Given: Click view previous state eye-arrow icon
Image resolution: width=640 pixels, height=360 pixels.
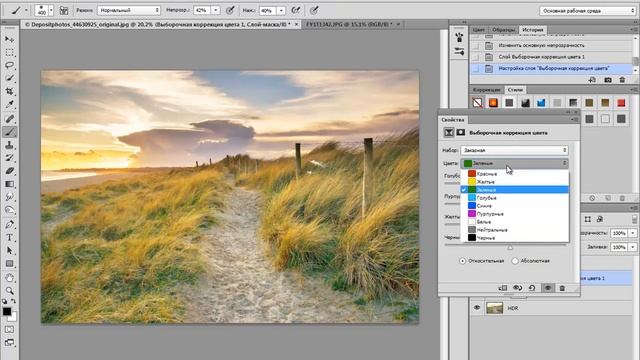Looking at the screenshot, I should (x=518, y=288).
